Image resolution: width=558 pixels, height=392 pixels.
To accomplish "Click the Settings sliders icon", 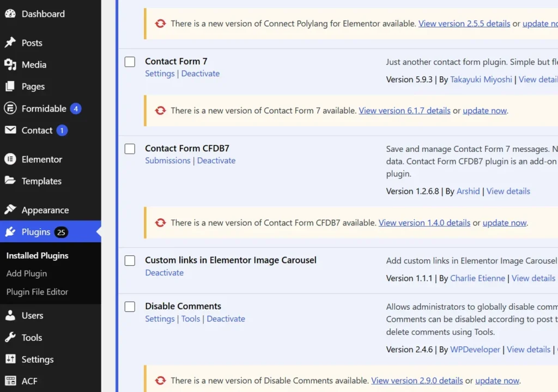I will (x=10, y=359).
